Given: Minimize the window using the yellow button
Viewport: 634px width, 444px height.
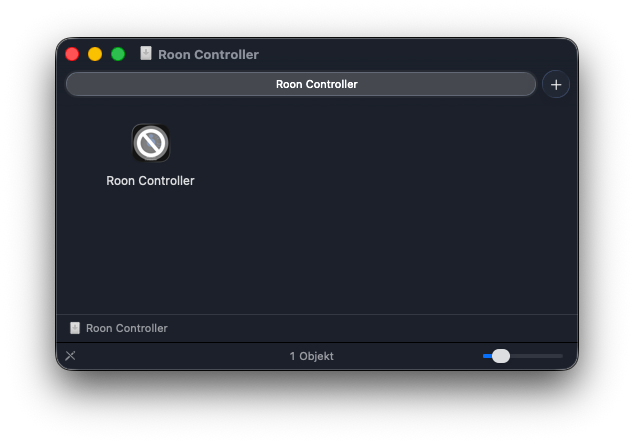Looking at the screenshot, I should click(95, 54).
